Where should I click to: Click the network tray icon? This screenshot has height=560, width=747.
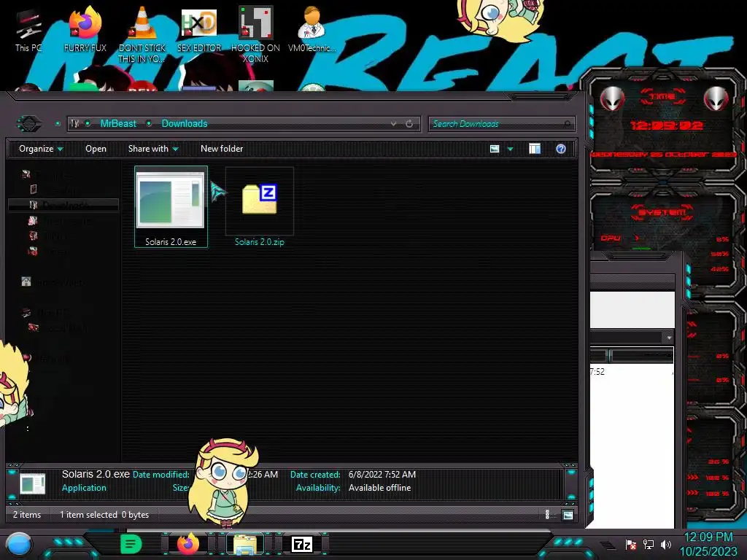[x=649, y=544]
